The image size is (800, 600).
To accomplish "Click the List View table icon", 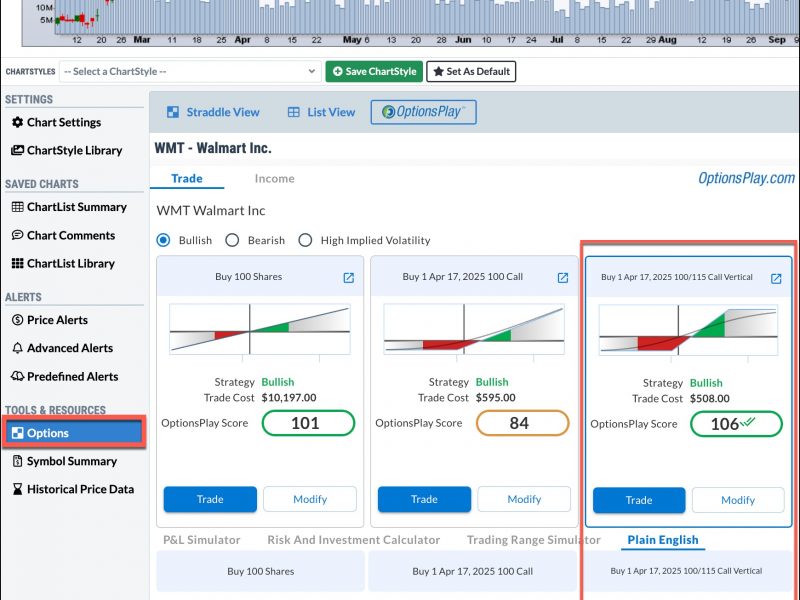I will click(293, 112).
